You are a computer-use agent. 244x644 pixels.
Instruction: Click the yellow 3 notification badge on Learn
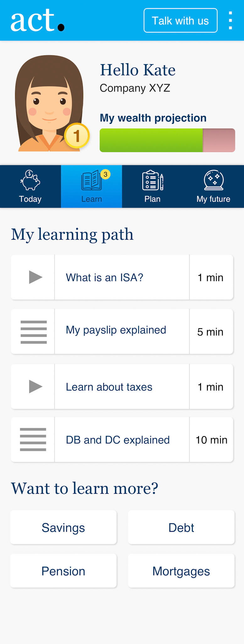coord(106,174)
